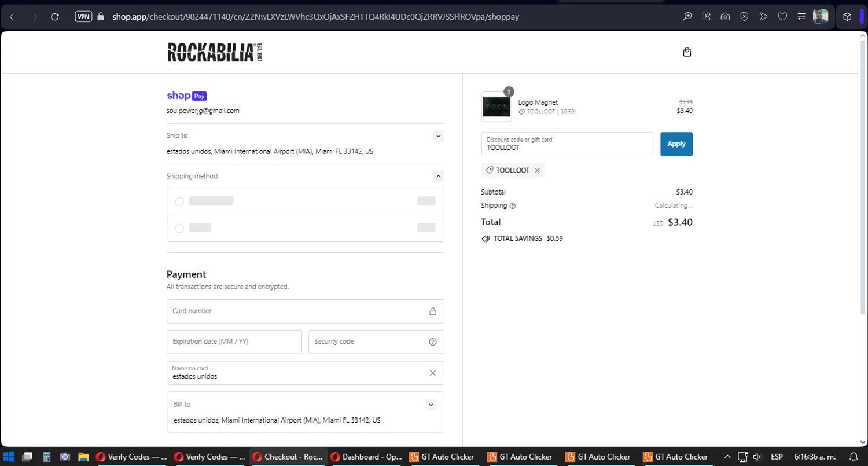
Task: Open Task View on the taskbar
Action: 27,457
